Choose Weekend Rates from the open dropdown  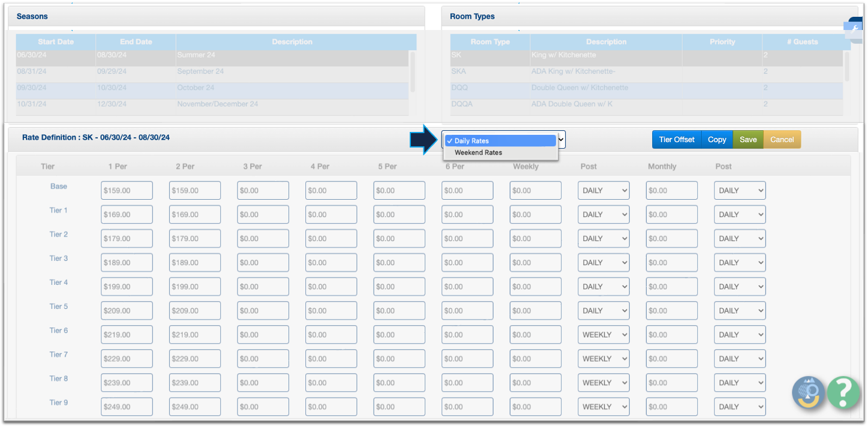coord(478,153)
